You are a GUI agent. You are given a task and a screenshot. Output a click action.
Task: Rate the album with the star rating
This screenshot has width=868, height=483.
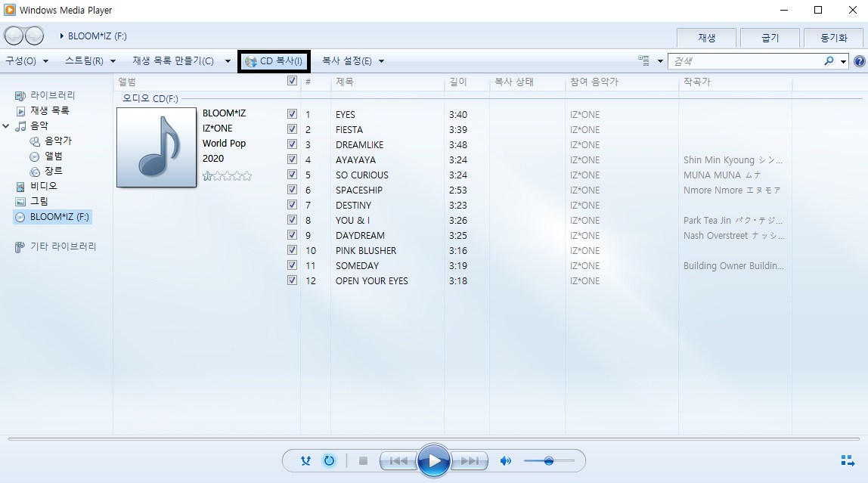click(x=227, y=176)
